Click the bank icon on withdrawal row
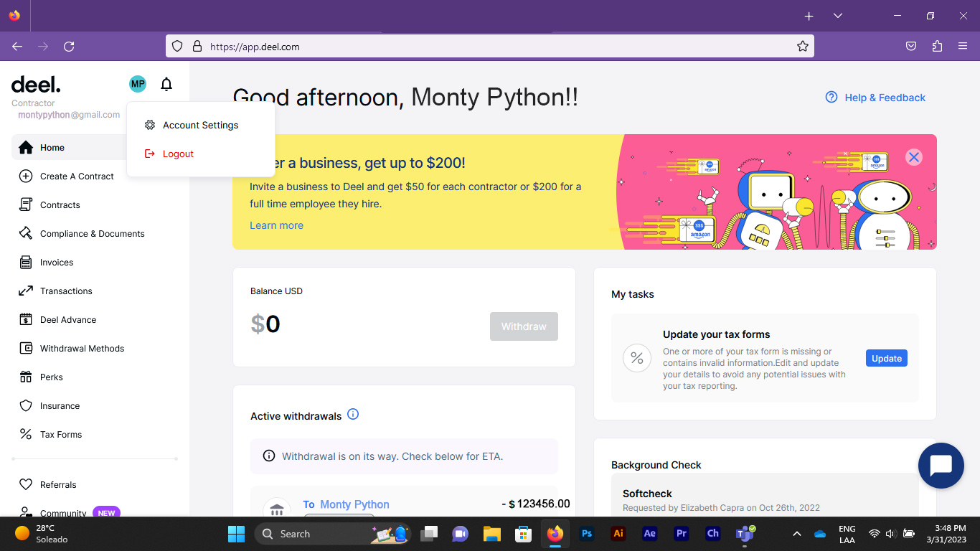This screenshot has width=980, height=551. coord(277,509)
